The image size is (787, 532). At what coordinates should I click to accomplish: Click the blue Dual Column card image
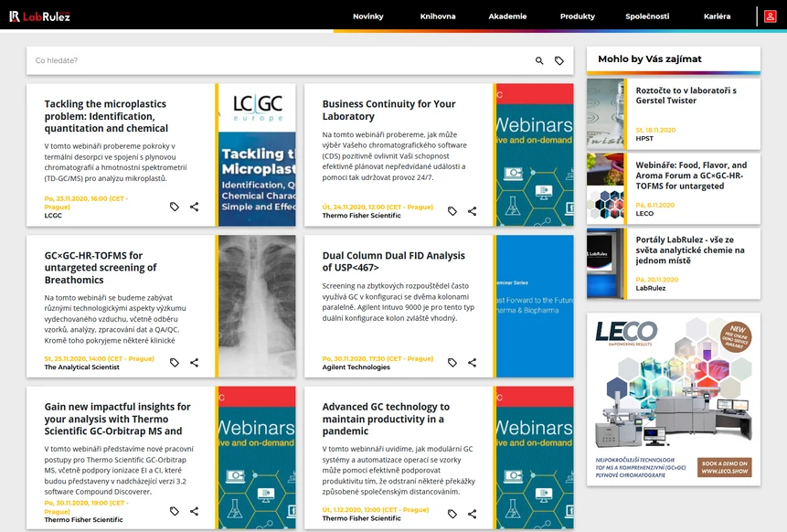pyautogui.click(x=535, y=306)
